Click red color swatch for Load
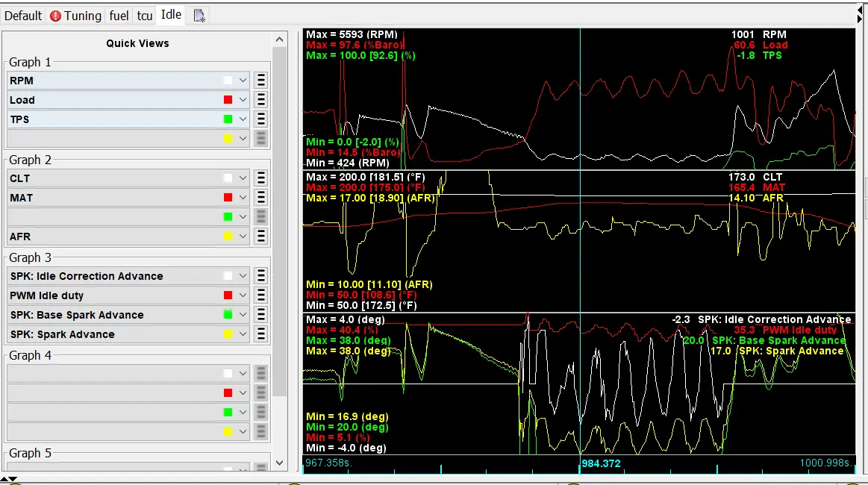 [228, 100]
